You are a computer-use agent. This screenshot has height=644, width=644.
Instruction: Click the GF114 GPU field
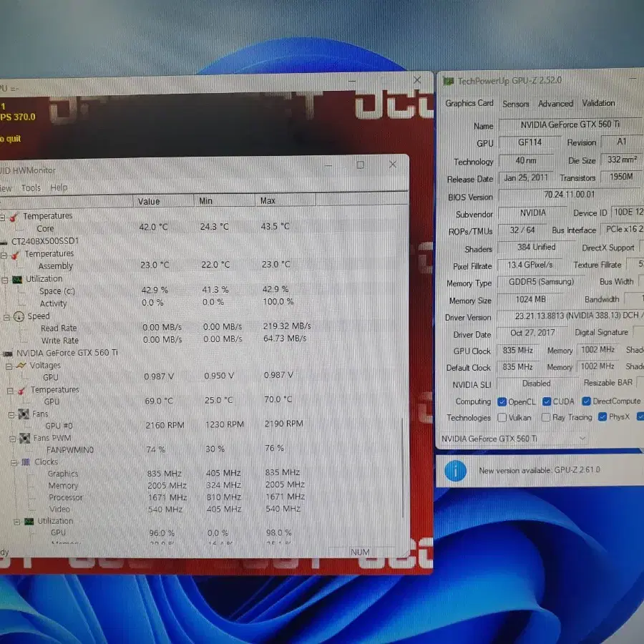point(530,142)
